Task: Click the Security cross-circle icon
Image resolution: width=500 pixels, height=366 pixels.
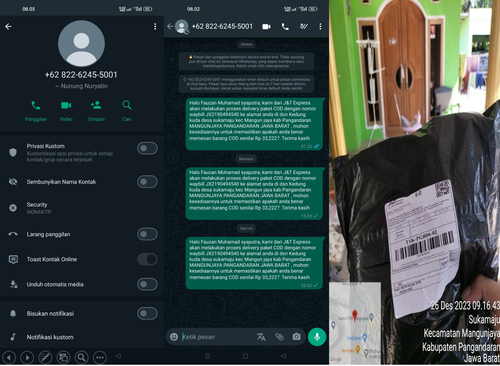Action: (13, 208)
